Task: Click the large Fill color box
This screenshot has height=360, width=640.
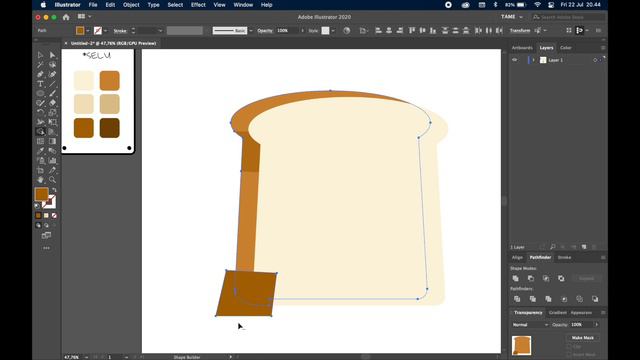Action: (41, 195)
